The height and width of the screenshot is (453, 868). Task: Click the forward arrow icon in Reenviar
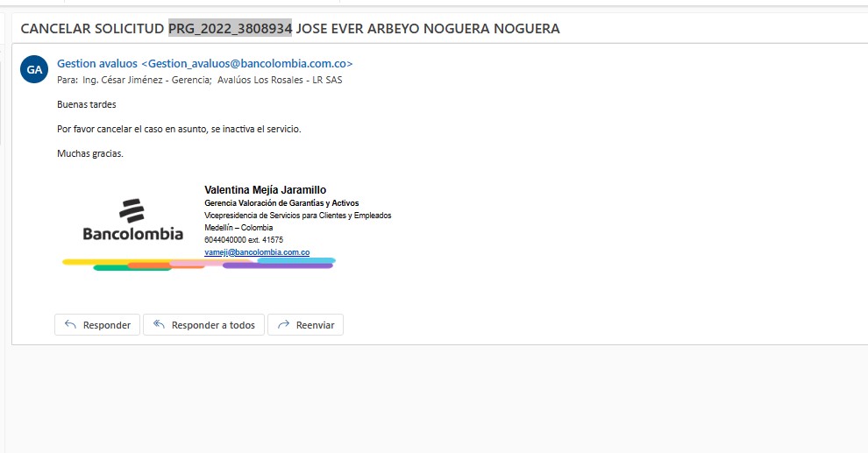tap(283, 324)
